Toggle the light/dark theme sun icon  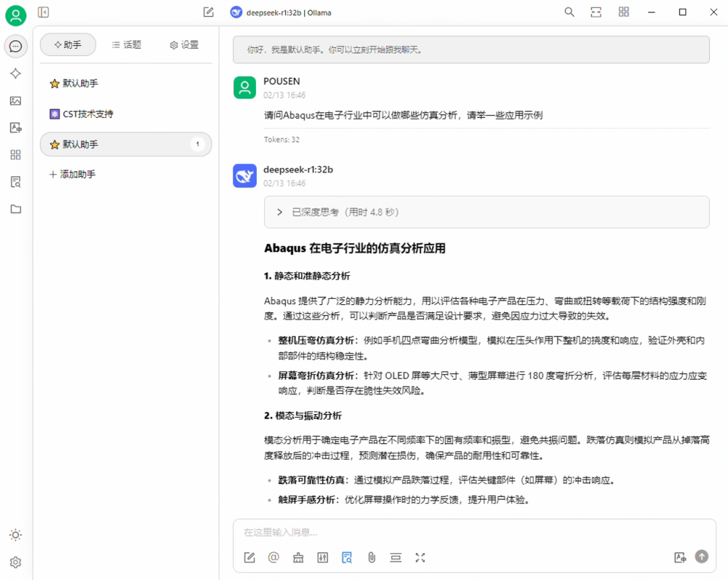[x=16, y=535]
